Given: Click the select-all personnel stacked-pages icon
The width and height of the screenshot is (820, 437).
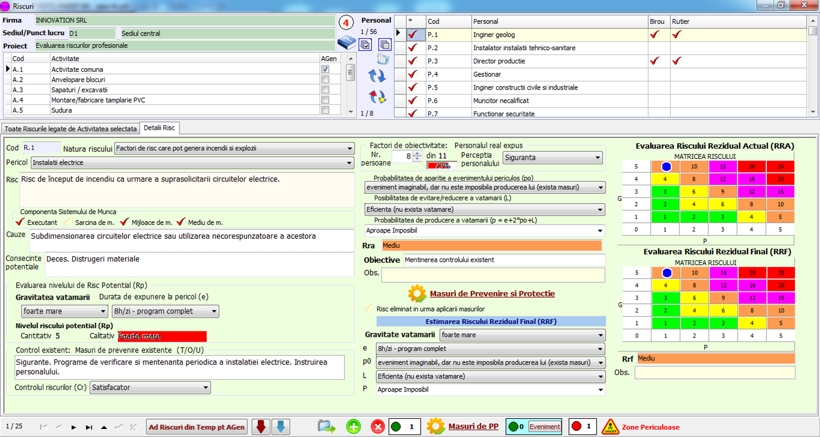Looking at the screenshot, I should click(x=366, y=44).
